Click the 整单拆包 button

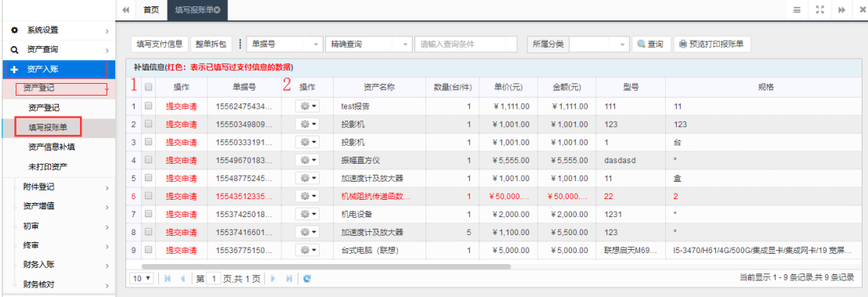pyautogui.click(x=211, y=45)
